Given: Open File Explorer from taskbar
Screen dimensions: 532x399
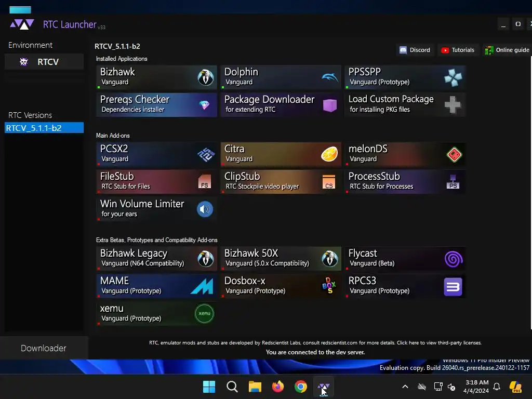Looking at the screenshot, I should 255,387.
